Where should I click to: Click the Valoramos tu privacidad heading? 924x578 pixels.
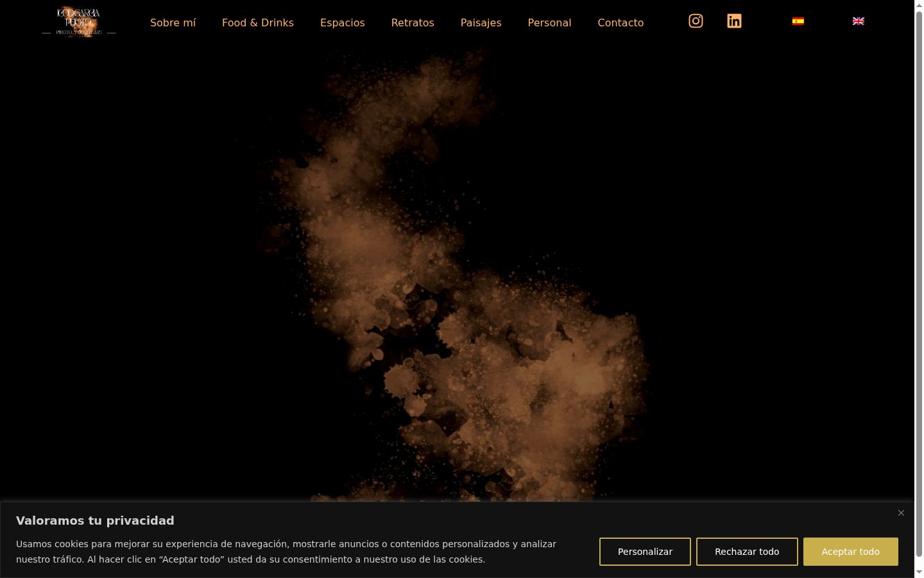(95, 520)
